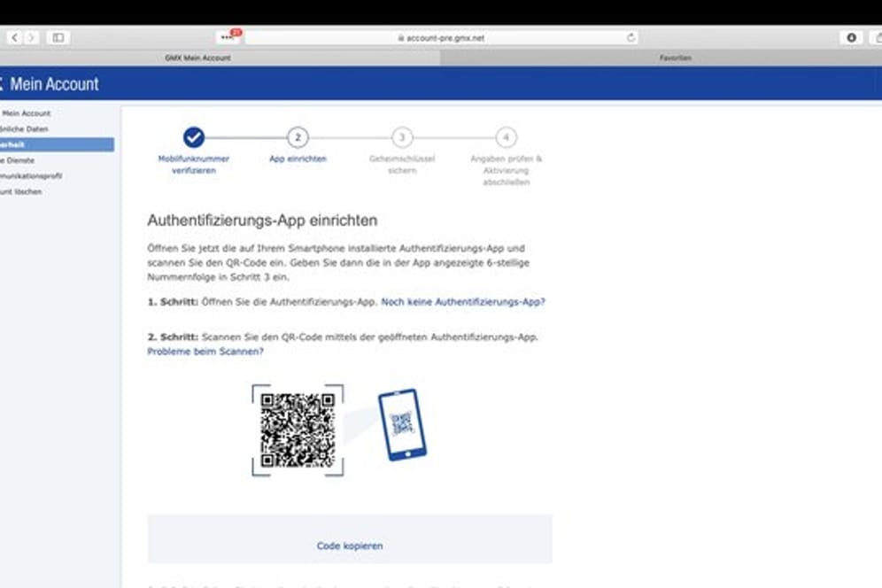Click step 4 circle Angaben prüfen
882x588 pixels.
point(506,136)
